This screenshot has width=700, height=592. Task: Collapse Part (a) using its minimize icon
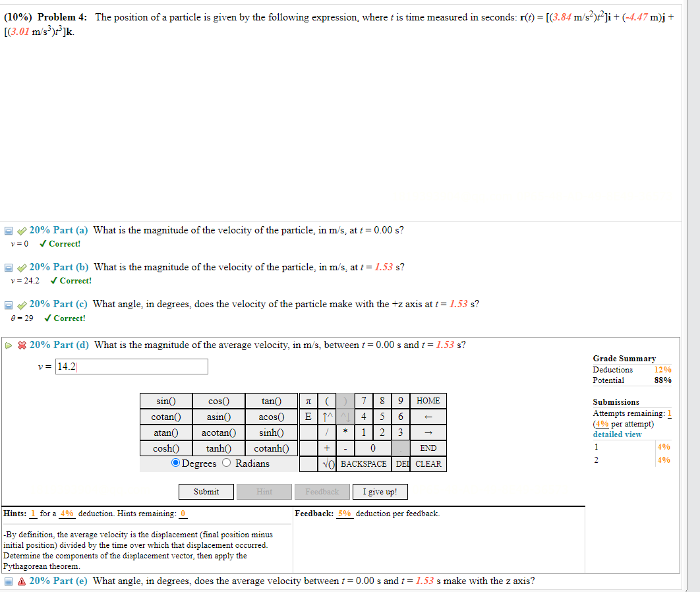(x=8, y=229)
